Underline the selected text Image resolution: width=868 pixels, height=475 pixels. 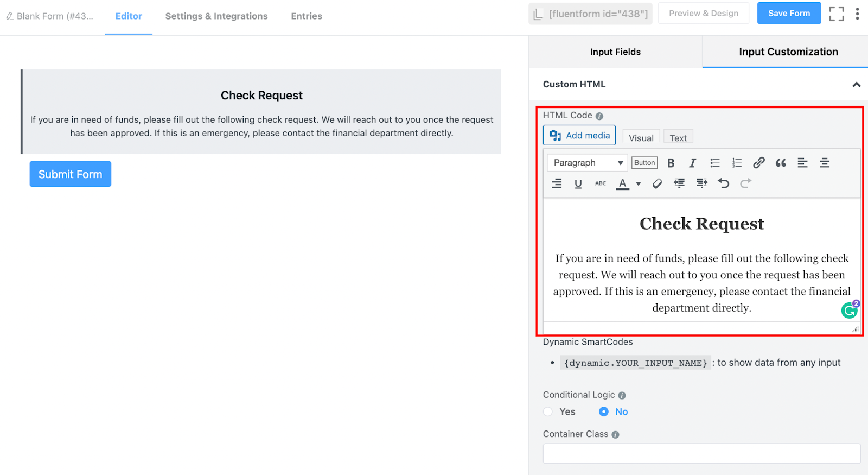point(578,183)
